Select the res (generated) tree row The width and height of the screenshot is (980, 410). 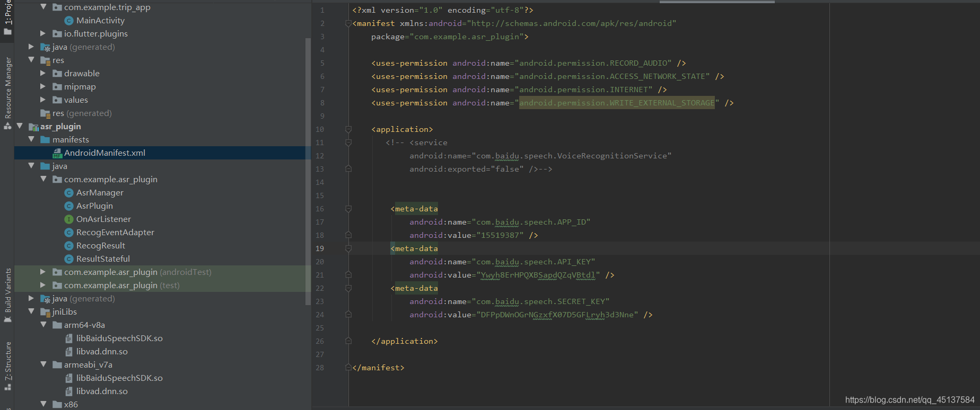pos(162,113)
